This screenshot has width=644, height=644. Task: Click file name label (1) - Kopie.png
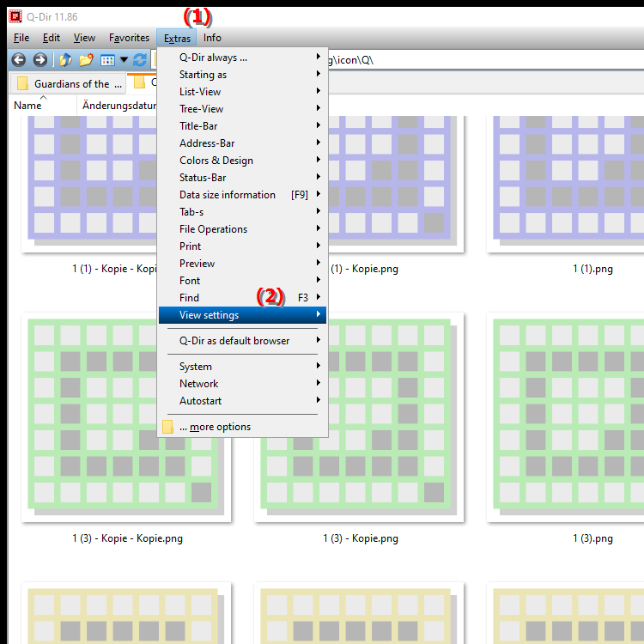(364, 269)
